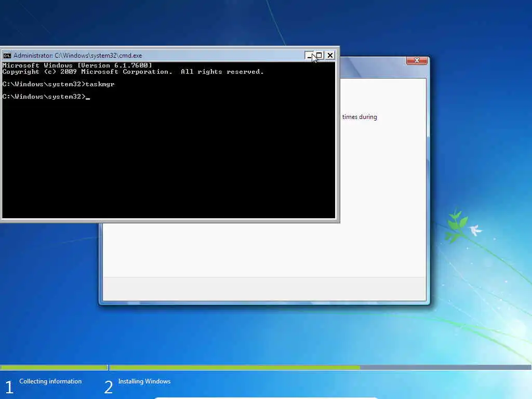Close the Install Windows dialog behind cmd
This screenshot has width=532, height=399.
[417, 60]
